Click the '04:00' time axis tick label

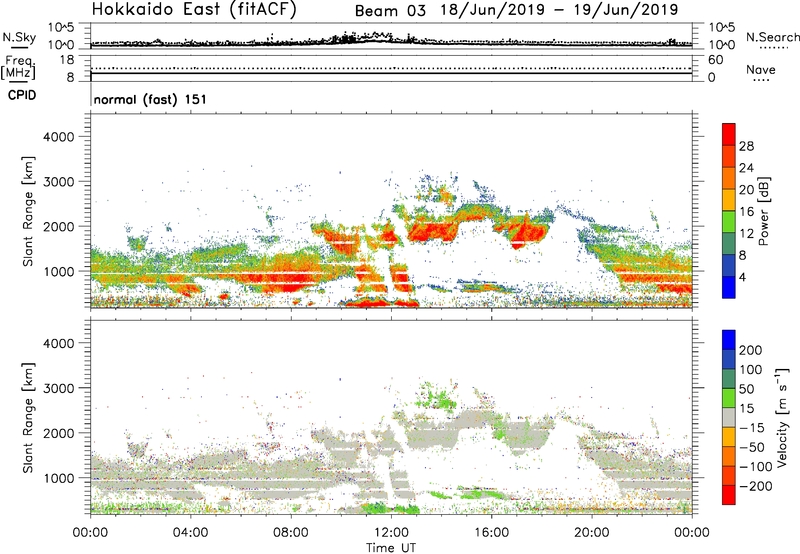(190, 533)
